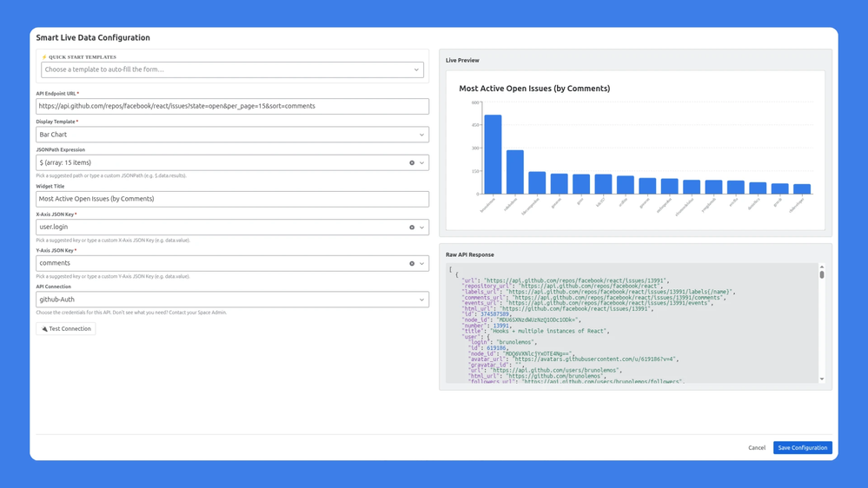The width and height of the screenshot is (868, 488).
Task: Clear the Y-Axis JSON Key value icon
Action: coord(412,263)
